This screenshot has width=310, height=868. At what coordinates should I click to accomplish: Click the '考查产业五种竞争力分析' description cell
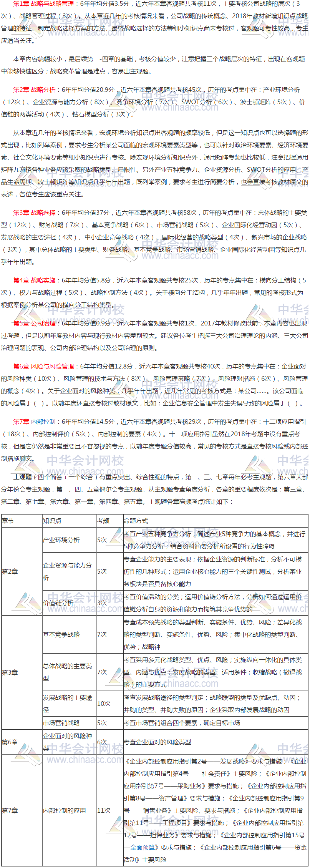215,540
